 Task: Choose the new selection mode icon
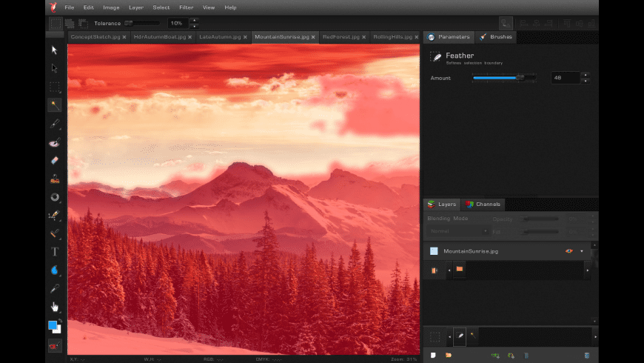pos(56,23)
